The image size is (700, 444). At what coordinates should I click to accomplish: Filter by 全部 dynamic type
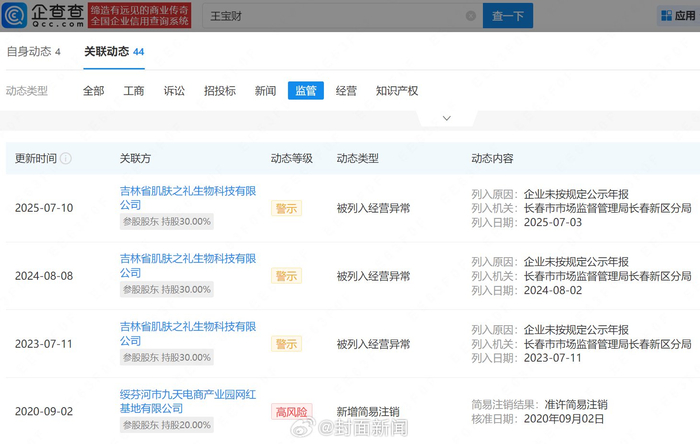pyautogui.click(x=93, y=91)
